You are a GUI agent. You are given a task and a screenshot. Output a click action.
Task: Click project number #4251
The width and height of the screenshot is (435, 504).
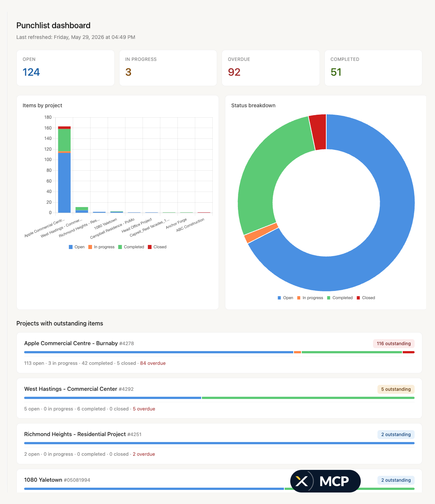[134, 435]
